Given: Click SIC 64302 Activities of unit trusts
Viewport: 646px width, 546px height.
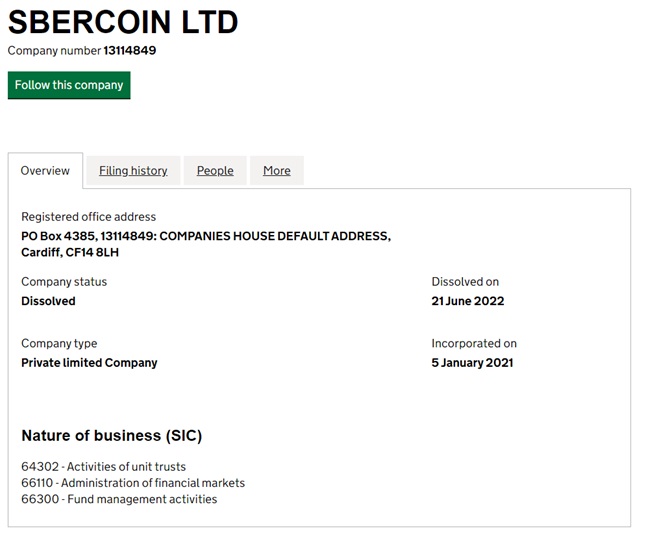Looking at the screenshot, I should (103, 467).
